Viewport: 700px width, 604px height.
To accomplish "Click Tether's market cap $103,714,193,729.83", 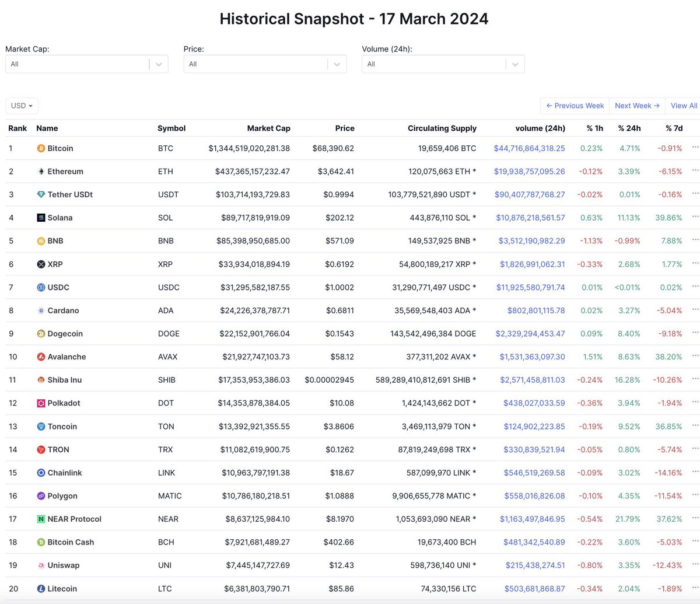I will tap(253, 194).
